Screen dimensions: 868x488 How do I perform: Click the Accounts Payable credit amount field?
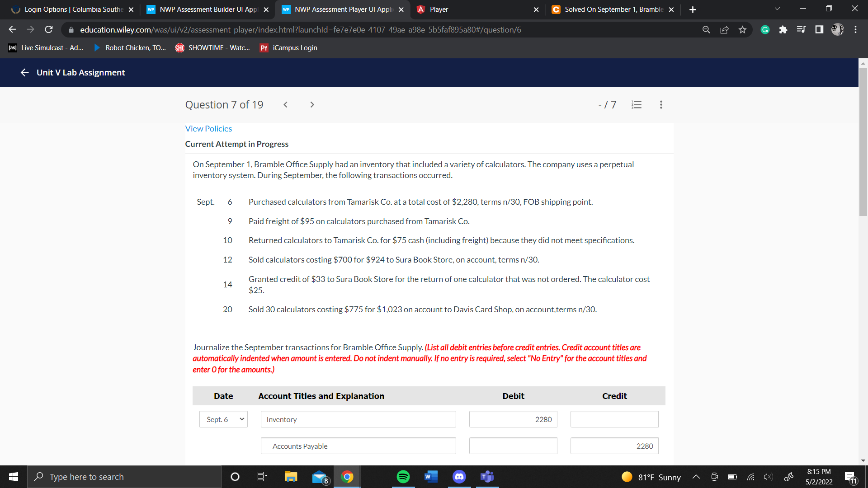pos(614,446)
